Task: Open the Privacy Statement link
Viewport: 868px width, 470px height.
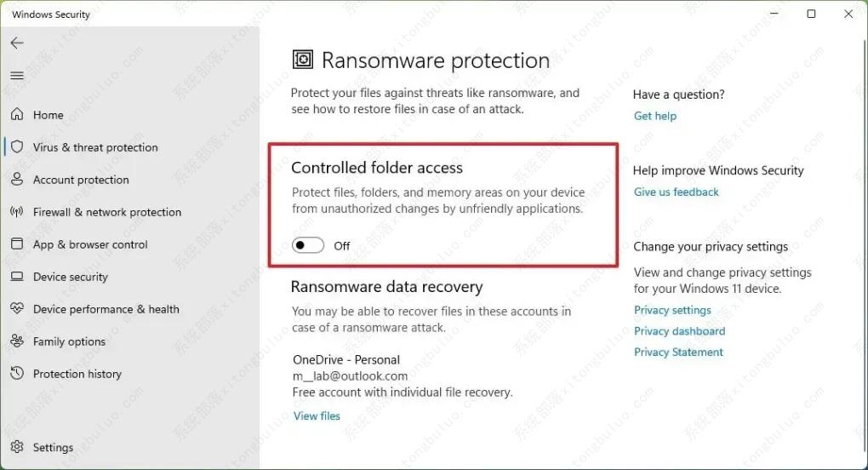Action: 678,352
